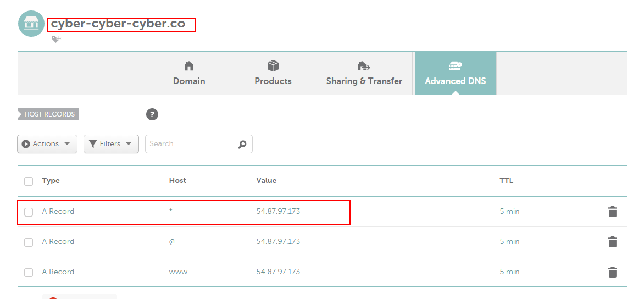Click the storefront domain icon
The height and width of the screenshot is (299, 644).
pyautogui.click(x=31, y=24)
